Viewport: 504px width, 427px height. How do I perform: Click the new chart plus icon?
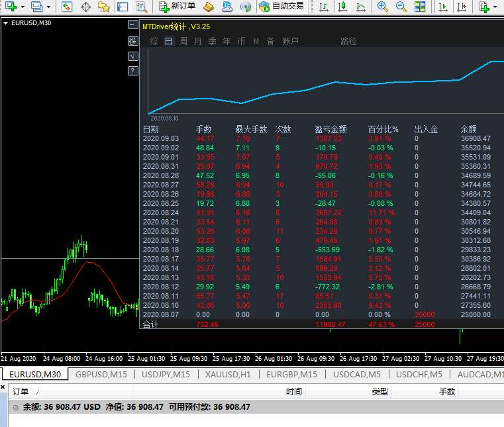11,6
